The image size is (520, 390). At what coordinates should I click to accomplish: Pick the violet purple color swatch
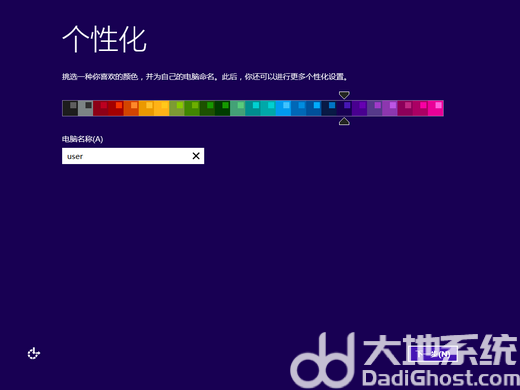click(x=390, y=108)
